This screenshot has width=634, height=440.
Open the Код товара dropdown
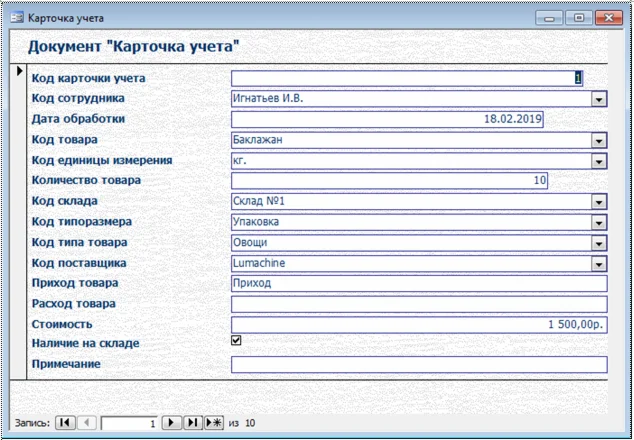[x=599, y=140]
